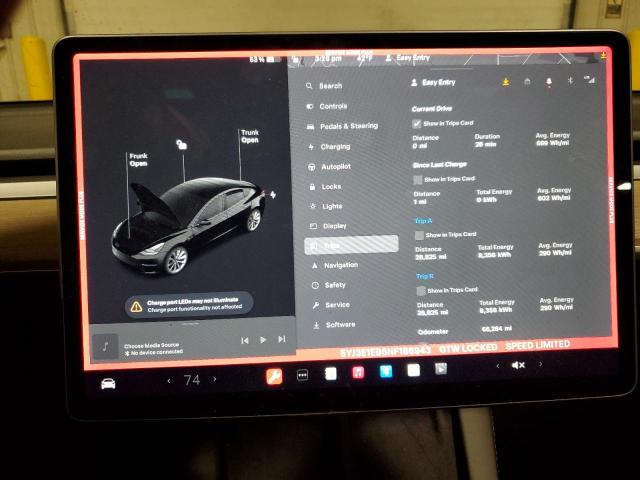The width and height of the screenshot is (640, 480).
Task: Open the Safety menu
Action: [x=329, y=285]
